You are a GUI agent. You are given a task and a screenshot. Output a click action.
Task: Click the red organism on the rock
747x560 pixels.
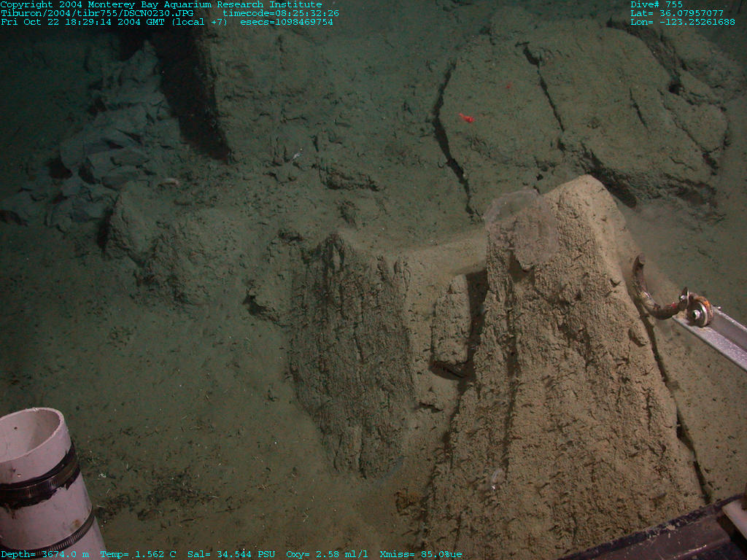coord(466,117)
